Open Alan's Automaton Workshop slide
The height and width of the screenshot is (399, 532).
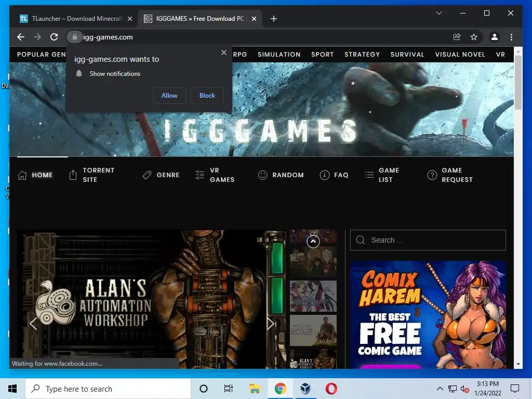[x=152, y=299]
